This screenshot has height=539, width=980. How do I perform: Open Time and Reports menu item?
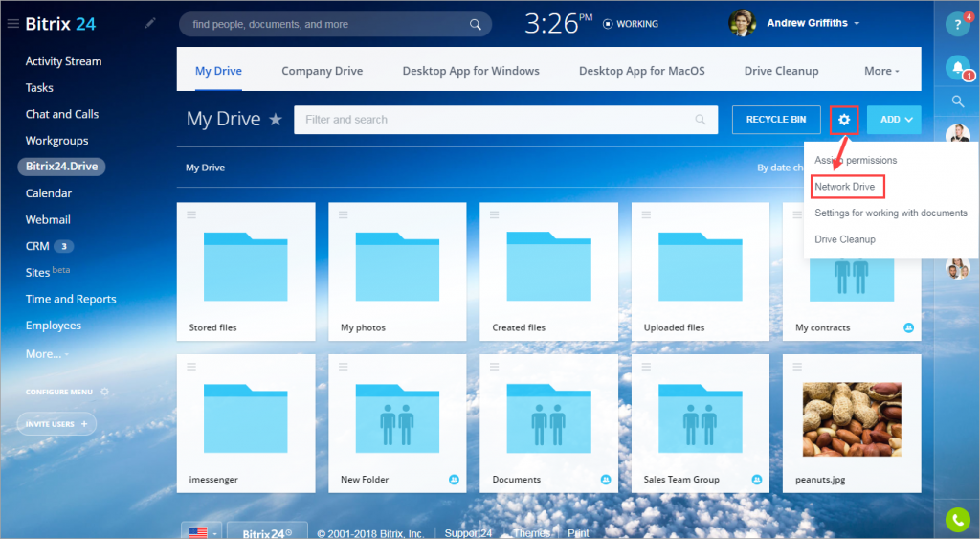coord(71,299)
